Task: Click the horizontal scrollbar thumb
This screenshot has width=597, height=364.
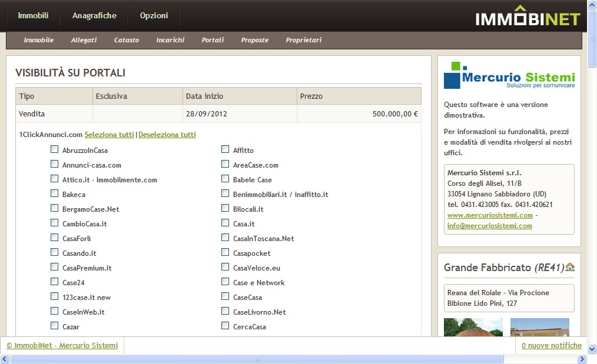Action: pyautogui.click(x=257, y=359)
